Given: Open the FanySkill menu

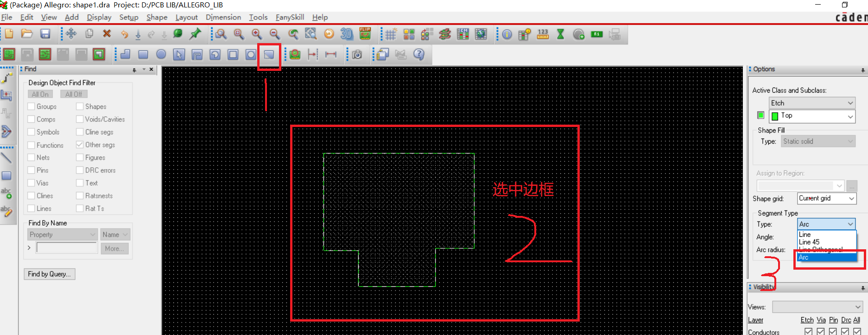Looking at the screenshot, I should point(290,17).
